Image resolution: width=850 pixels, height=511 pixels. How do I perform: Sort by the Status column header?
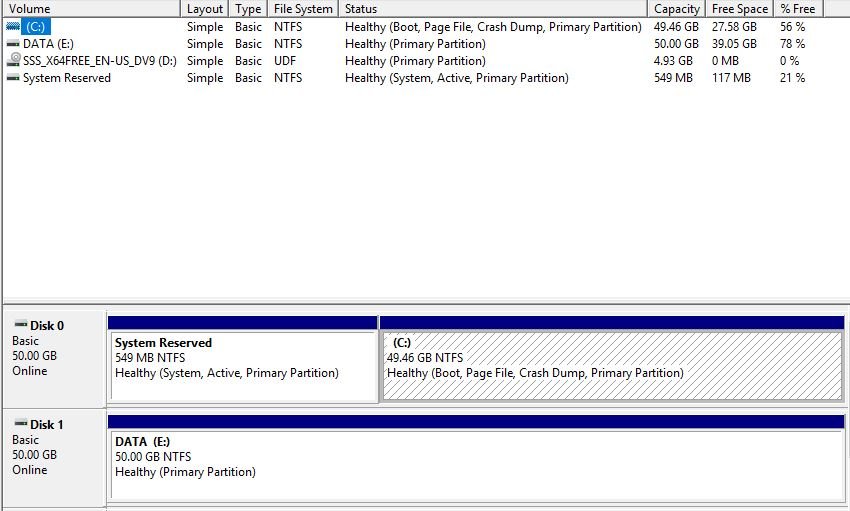493,9
